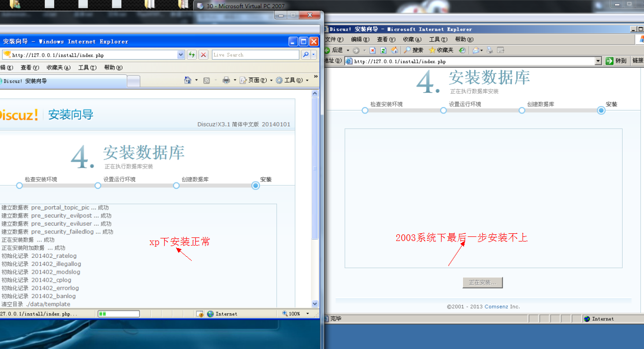644x349 pixels.
Task: Click Print icon in XP IE command bar
Action: click(226, 80)
